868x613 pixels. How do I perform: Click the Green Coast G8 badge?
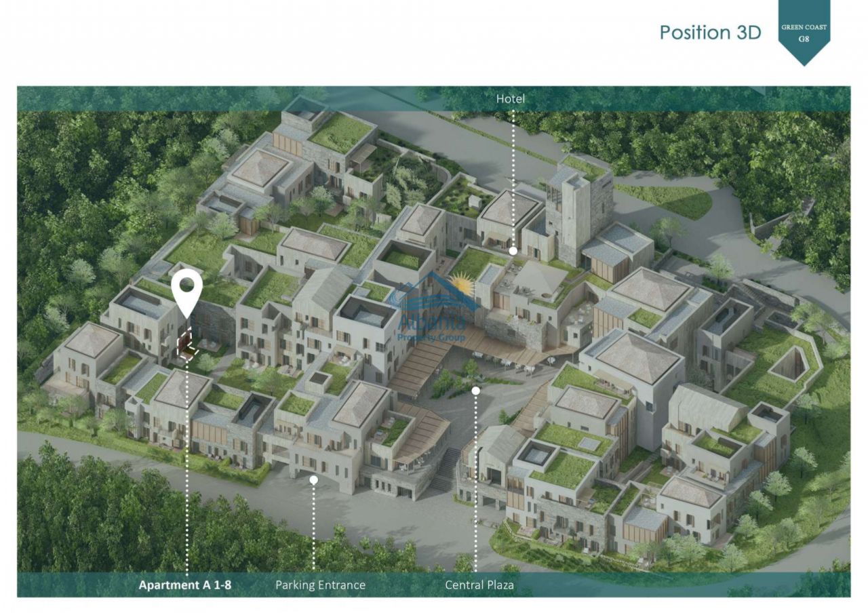click(x=804, y=33)
